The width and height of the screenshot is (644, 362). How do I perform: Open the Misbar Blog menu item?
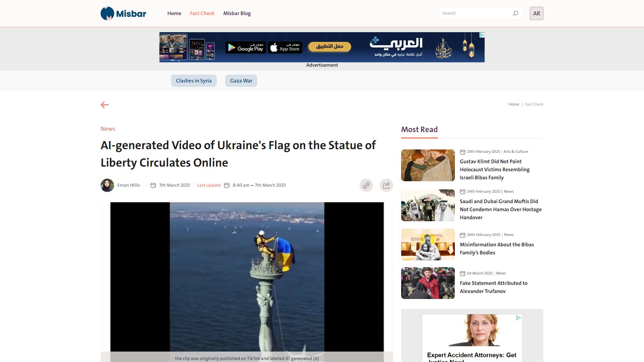237,13
